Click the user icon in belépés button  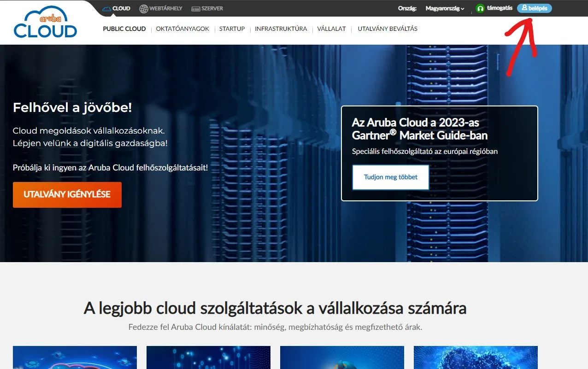pos(524,8)
